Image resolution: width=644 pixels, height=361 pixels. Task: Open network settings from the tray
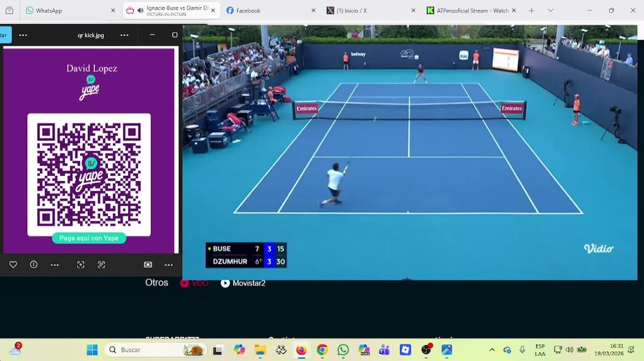(558, 349)
